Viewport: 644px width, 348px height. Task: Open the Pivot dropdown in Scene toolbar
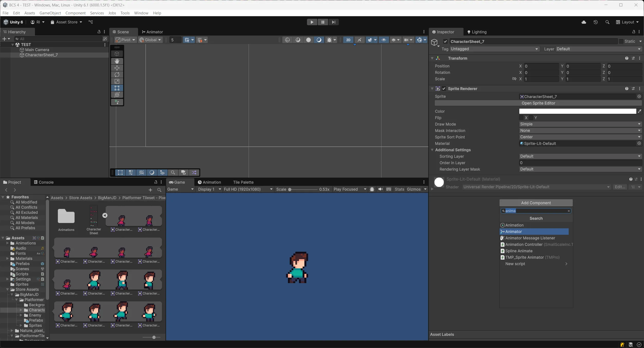[x=125, y=40]
